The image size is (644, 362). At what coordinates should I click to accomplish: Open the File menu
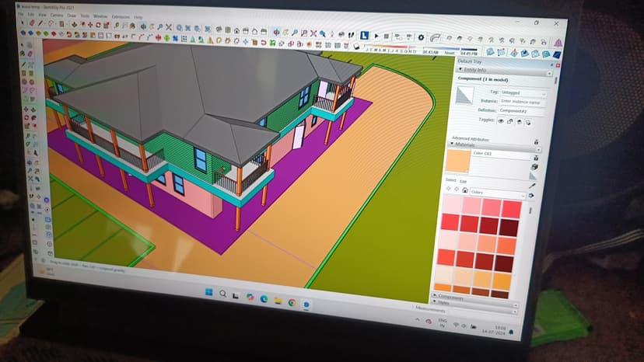[x=20, y=14]
